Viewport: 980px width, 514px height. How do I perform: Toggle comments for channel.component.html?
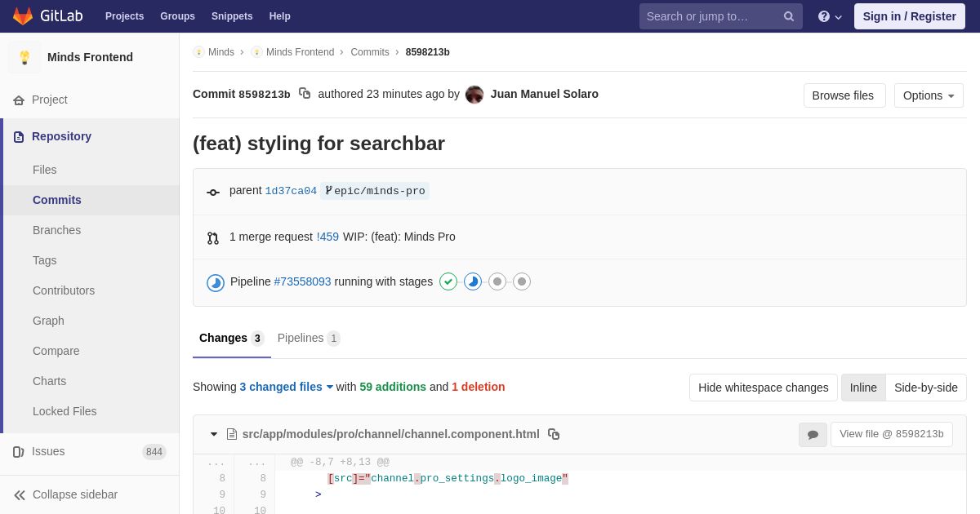pos(813,435)
